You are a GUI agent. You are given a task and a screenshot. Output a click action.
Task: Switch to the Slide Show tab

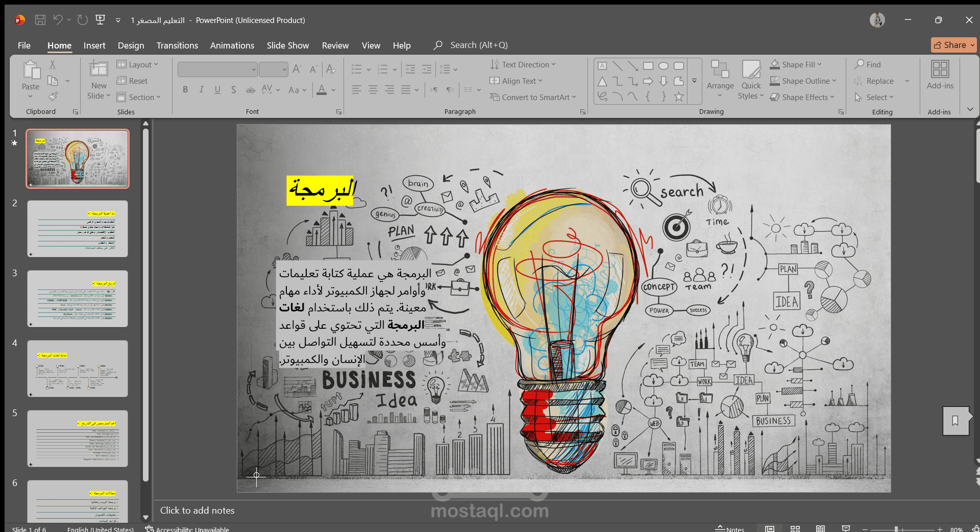coord(288,45)
